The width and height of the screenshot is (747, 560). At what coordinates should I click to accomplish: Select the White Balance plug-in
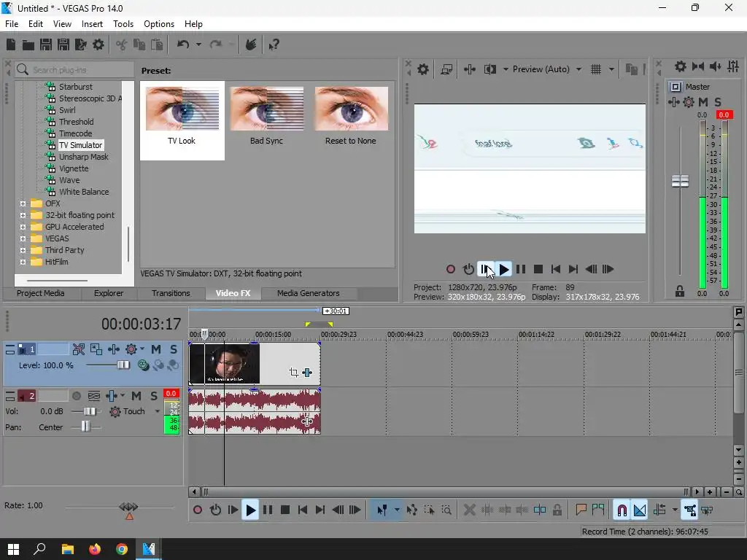[x=84, y=192]
